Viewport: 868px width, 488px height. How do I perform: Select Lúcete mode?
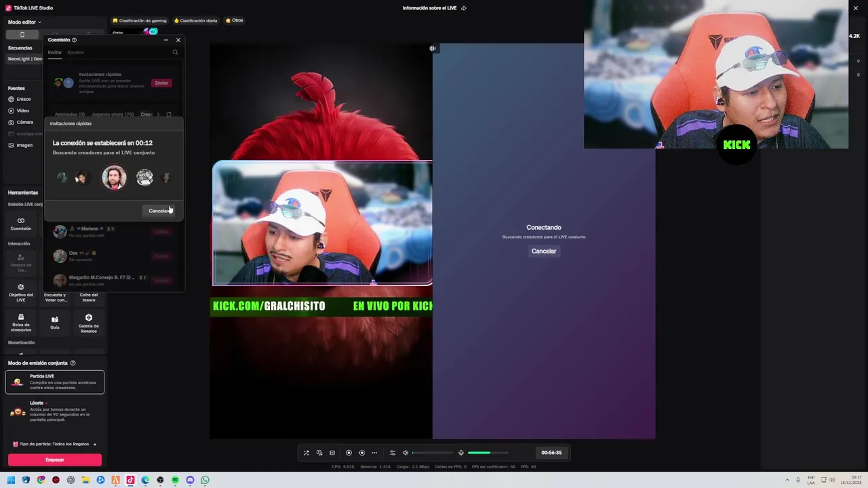point(55,411)
